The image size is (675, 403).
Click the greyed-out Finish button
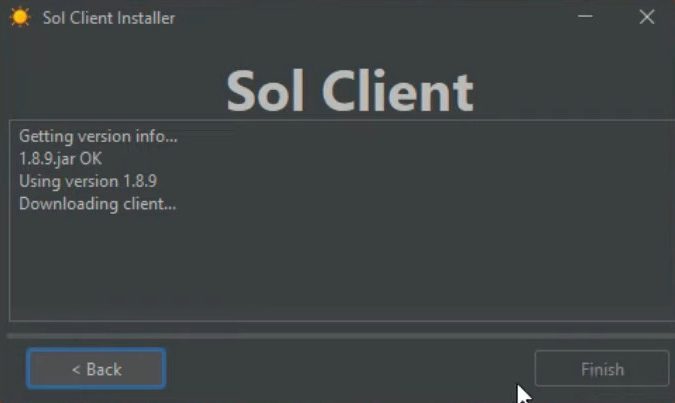pyautogui.click(x=602, y=369)
